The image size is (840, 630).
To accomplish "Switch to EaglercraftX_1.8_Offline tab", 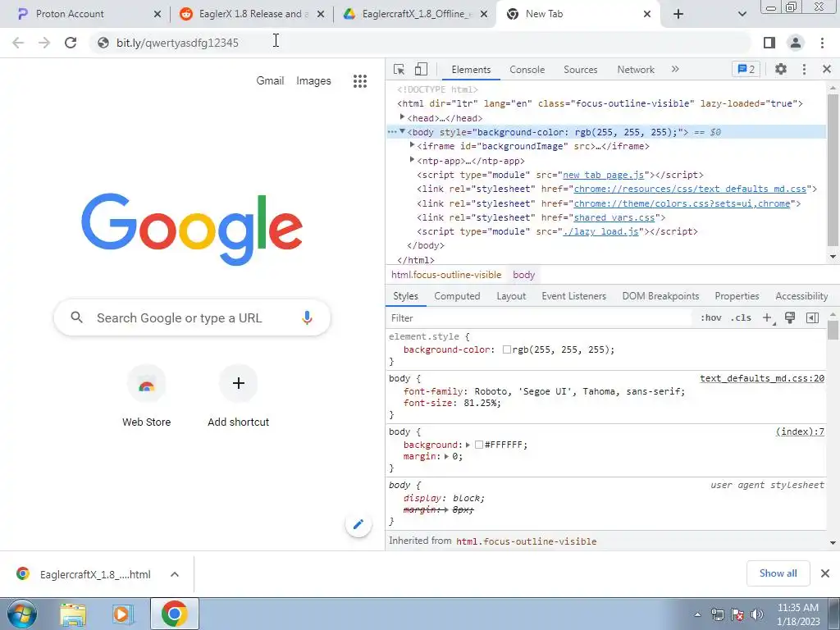I will tap(413, 14).
